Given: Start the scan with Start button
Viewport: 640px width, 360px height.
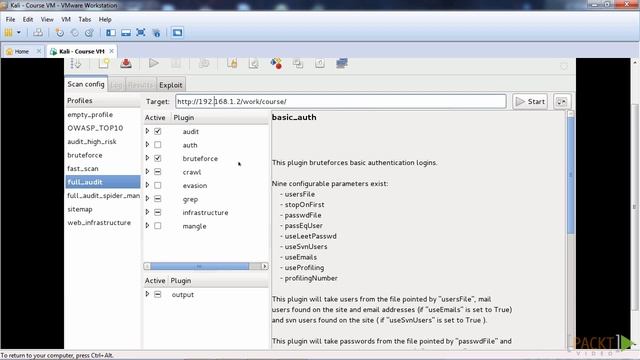Looking at the screenshot, I should pyautogui.click(x=530, y=102).
